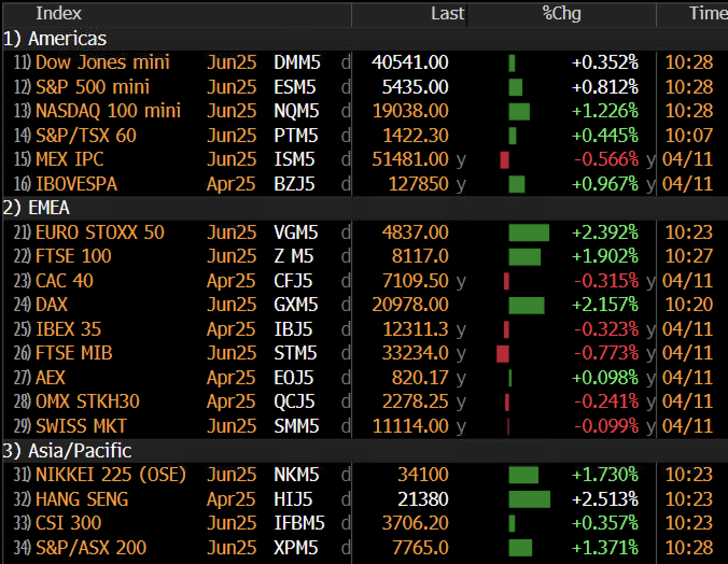The height and width of the screenshot is (564, 728).
Task: Click ticker CFJ5
Action: coord(293,280)
